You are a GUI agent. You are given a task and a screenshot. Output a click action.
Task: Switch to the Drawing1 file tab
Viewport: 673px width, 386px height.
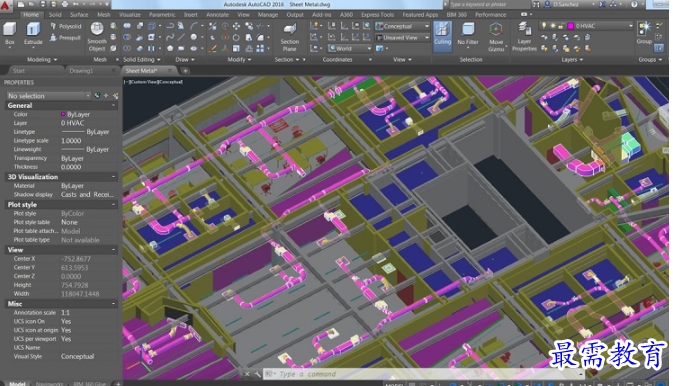(81, 70)
